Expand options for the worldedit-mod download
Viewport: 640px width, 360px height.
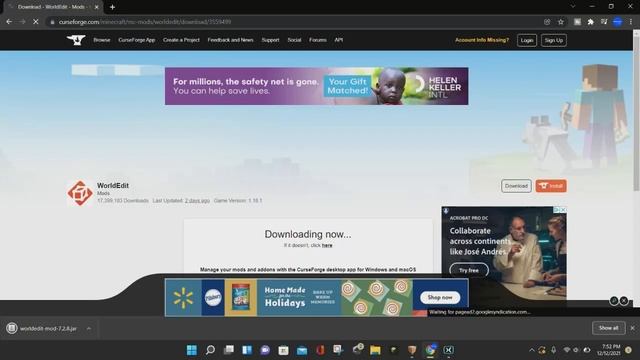[89, 328]
